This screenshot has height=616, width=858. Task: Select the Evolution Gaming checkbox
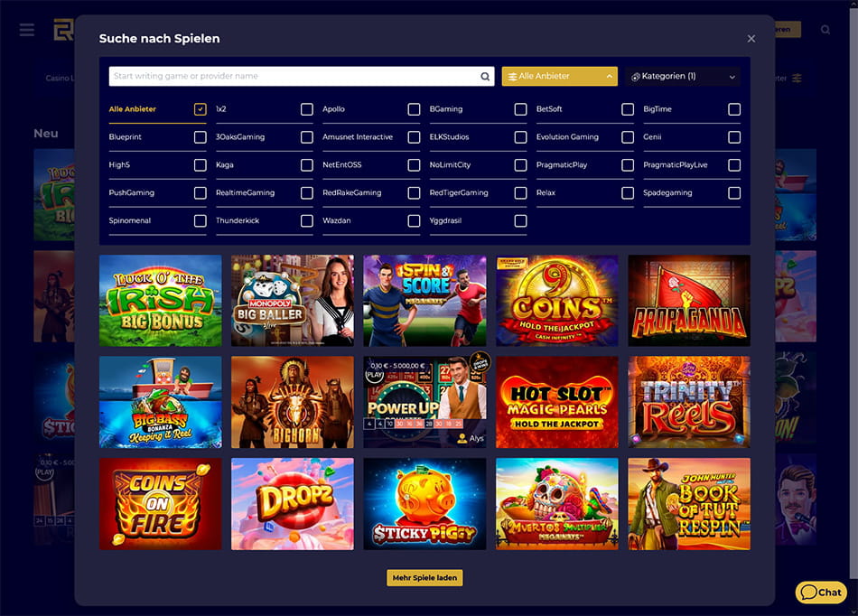628,137
